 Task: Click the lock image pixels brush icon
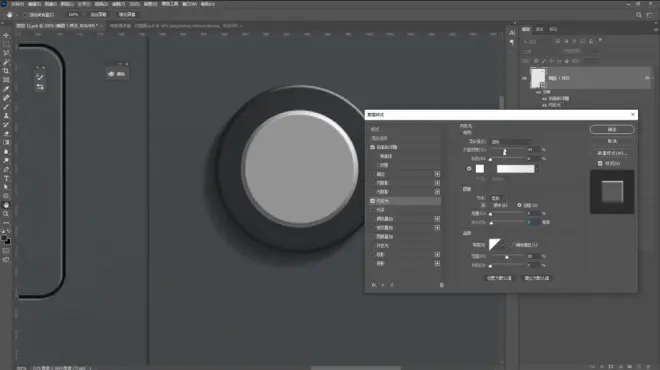click(544, 61)
